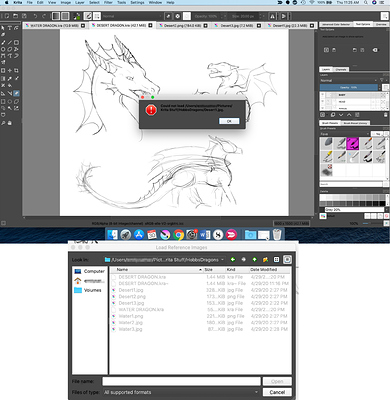Screen dimensions: 390x400
Task: Click OK in the error dialog
Action: (229, 121)
